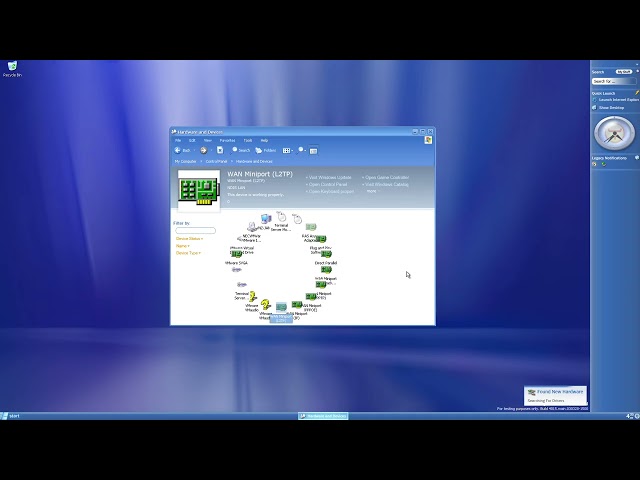Screen dimensions: 640x480
Task: Click the Legacy Notifications options icon
Action: click(636, 158)
